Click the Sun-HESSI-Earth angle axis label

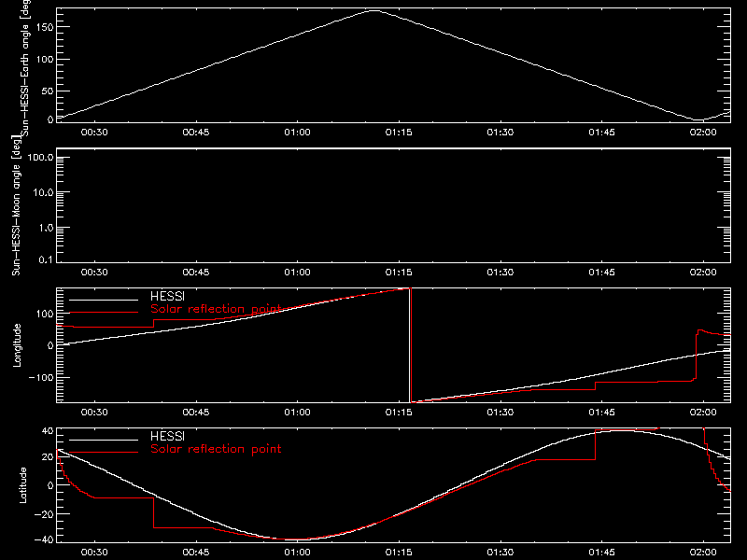point(25,68)
